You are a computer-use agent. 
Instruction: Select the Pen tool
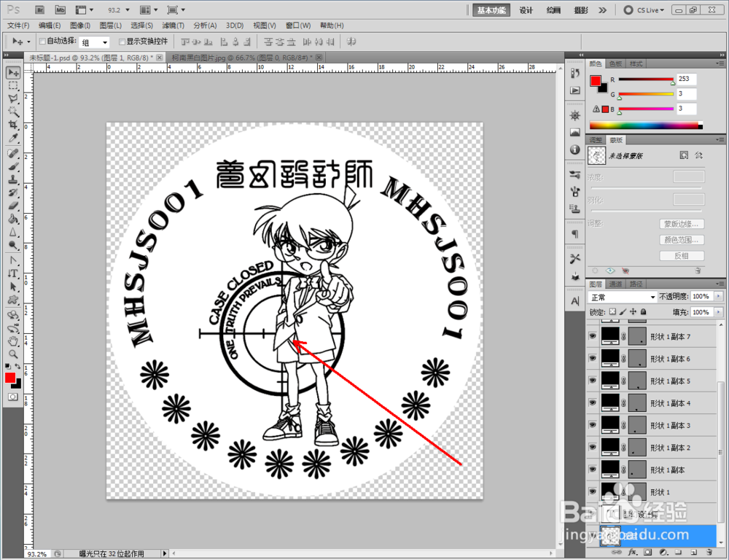(13, 260)
